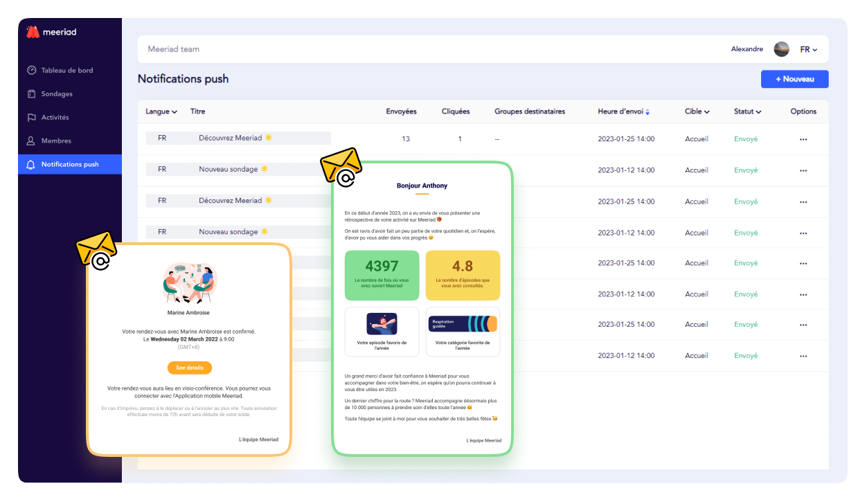The height and width of the screenshot is (504, 867).
Task: Click the Bonjour Anthony email heading
Action: [422, 186]
